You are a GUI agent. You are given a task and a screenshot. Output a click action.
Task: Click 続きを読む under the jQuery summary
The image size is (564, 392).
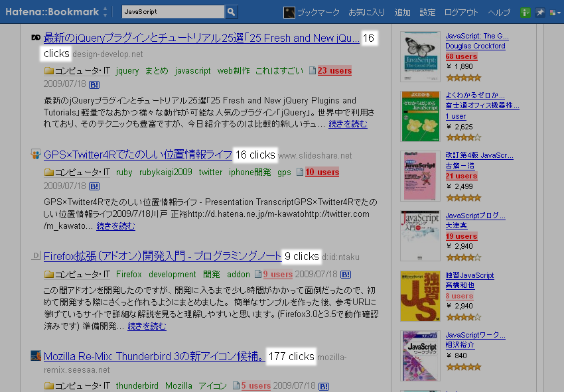(348, 124)
